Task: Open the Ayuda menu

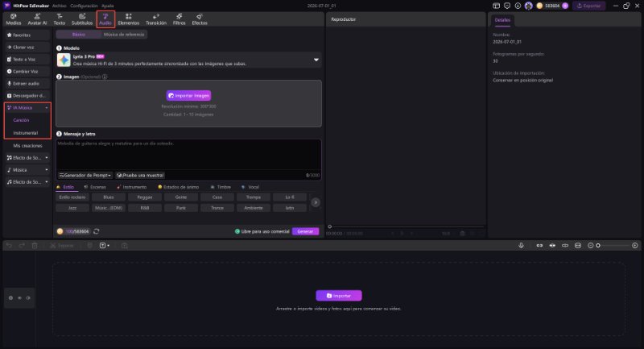Action: coord(108,6)
